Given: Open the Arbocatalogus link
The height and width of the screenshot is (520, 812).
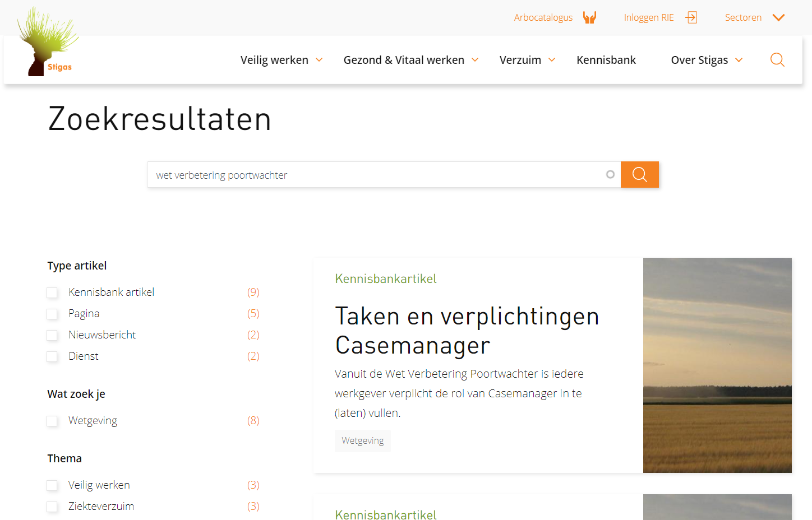Looking at the screenshot, I should coord(543,17).
